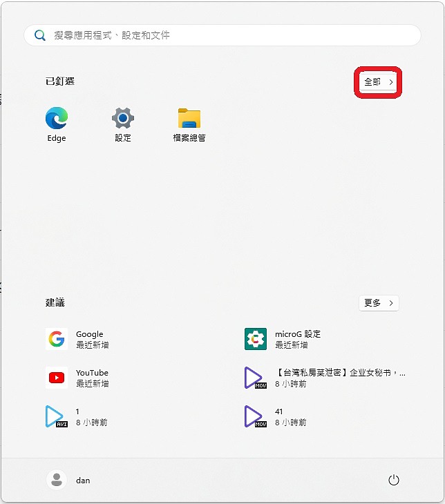Open the 檔案總管 folder app
Image resolution: width=445 pixels, height=504 pixels.
point(189,124)
